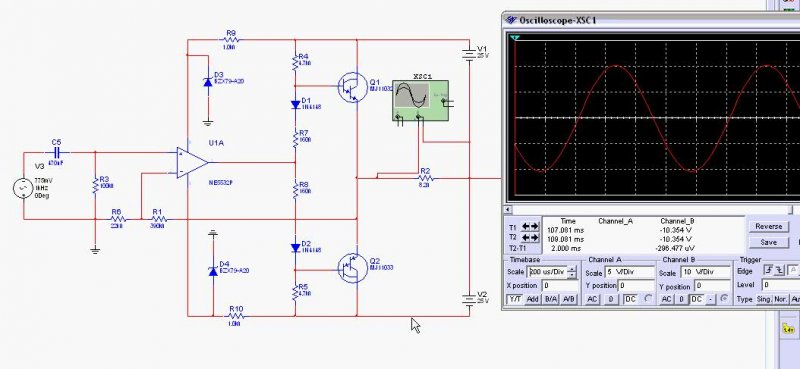800x369 pixels.
Task: Switch display mode to B/A
Action: pyautogui.click(x=551, y=299)
